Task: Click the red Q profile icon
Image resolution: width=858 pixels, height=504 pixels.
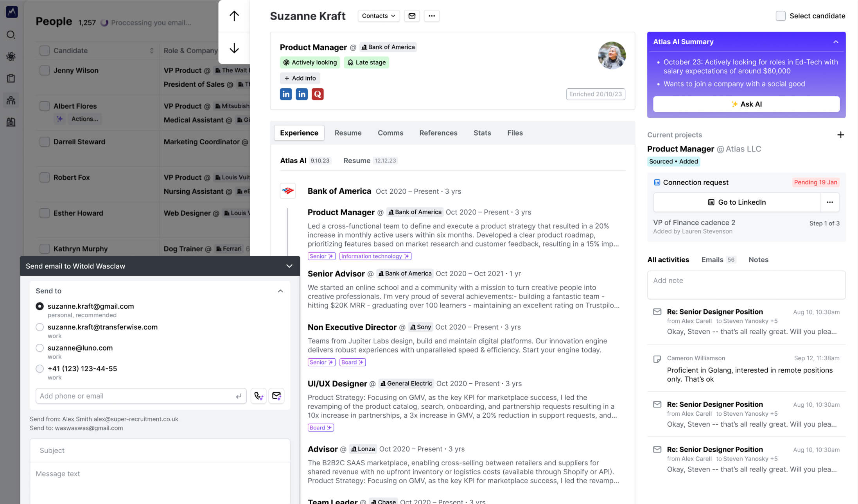Action: (317, 94)
